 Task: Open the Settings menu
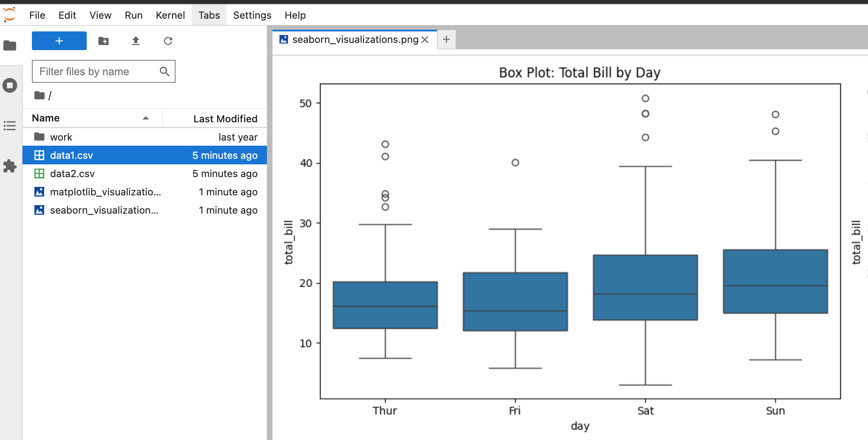click(252, 15)
